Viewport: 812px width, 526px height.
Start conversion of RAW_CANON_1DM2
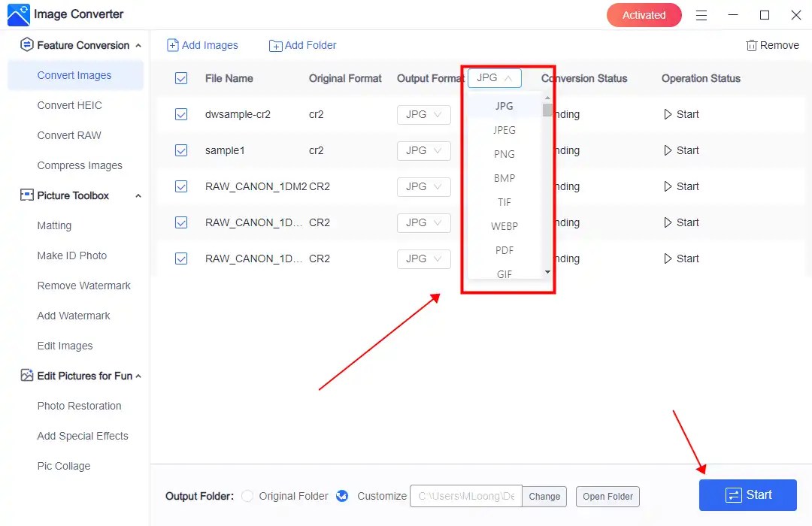680,186
